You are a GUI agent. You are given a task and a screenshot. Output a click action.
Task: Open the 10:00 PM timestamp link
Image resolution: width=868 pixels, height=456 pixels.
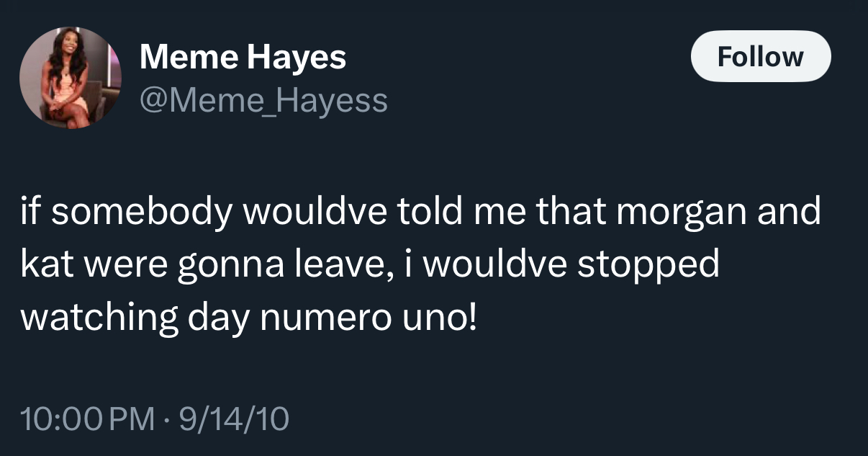(89, 419)
